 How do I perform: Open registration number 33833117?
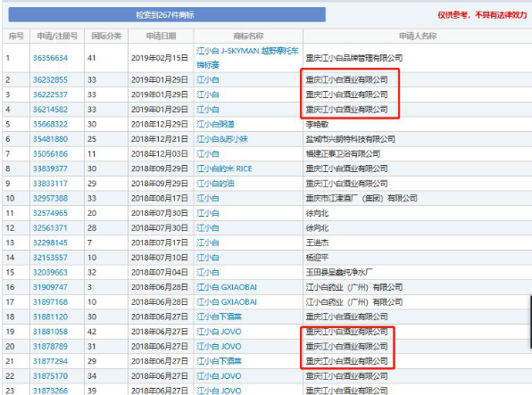click(x=50, y=184)
